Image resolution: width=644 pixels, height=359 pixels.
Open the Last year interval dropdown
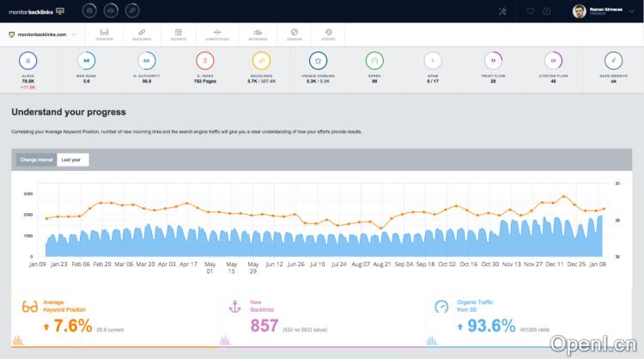click(73, 160)
